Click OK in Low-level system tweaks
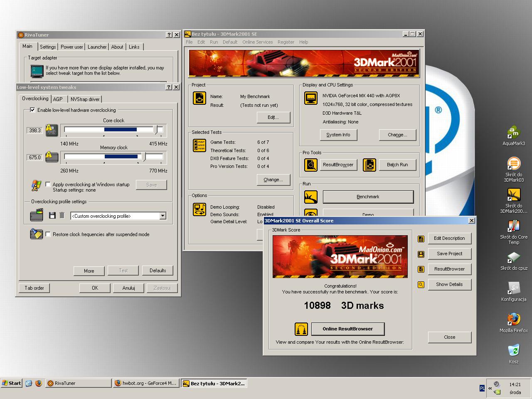Image resolution: width=532 pixels, height=399 pixels. pyautogui.click(x=95, y=288)
